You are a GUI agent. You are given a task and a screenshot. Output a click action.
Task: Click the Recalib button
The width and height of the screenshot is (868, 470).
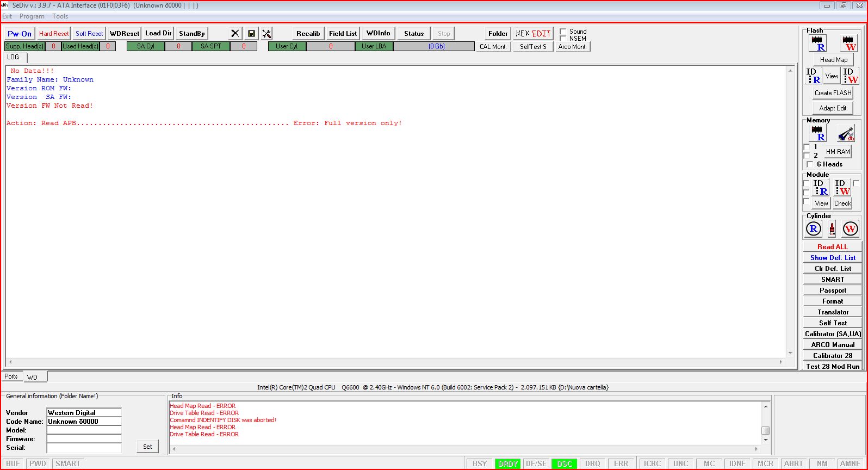click(x=308, y=34)
